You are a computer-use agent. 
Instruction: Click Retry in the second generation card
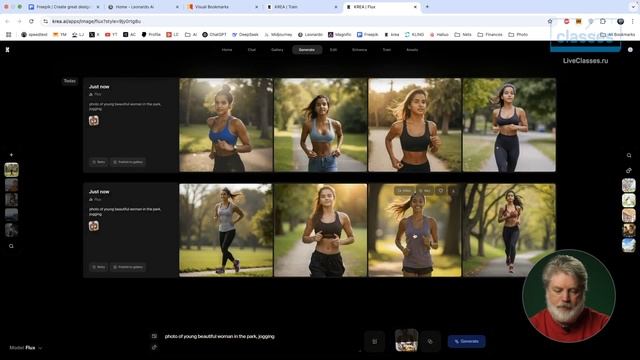pyautogui.click(x=98, y=267)
